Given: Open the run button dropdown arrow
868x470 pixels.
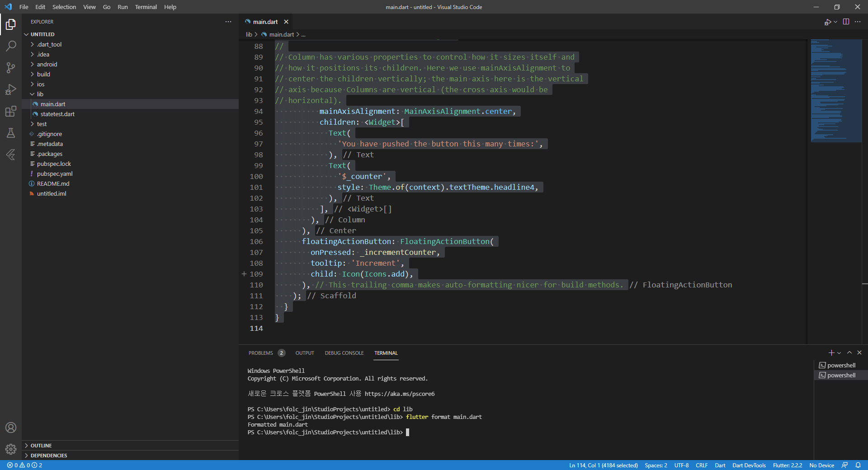Looking at the screenshot, I should coord(835,22).
